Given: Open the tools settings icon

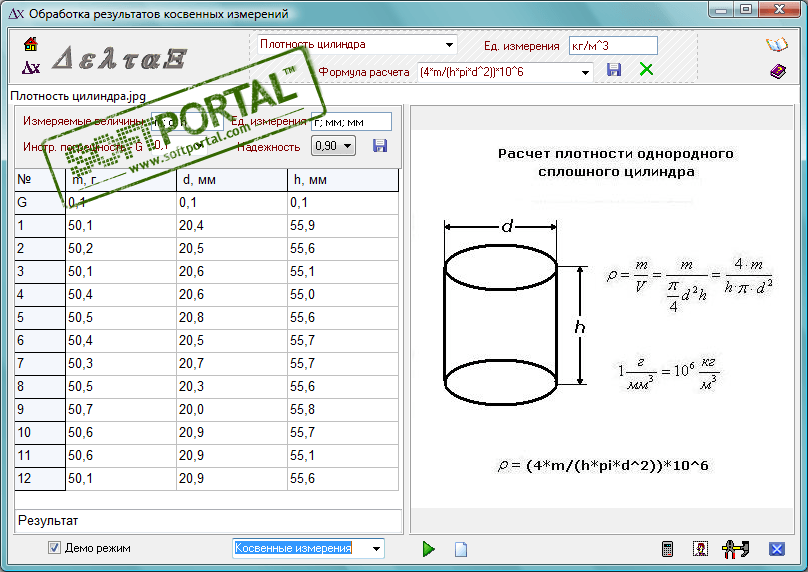Looking at the screenshot, I should [x=735, y=549].
